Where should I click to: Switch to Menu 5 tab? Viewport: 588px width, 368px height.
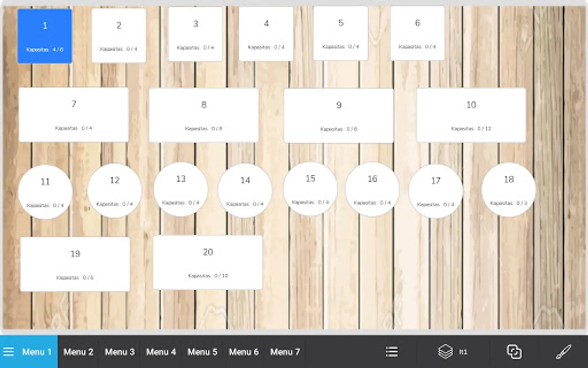click(202, 352)
